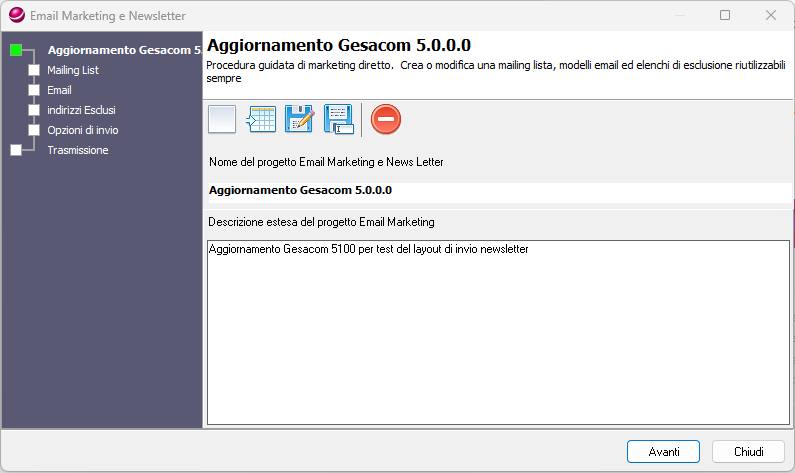Select the 'indirizzi Esclusi' step

point(82,110)
